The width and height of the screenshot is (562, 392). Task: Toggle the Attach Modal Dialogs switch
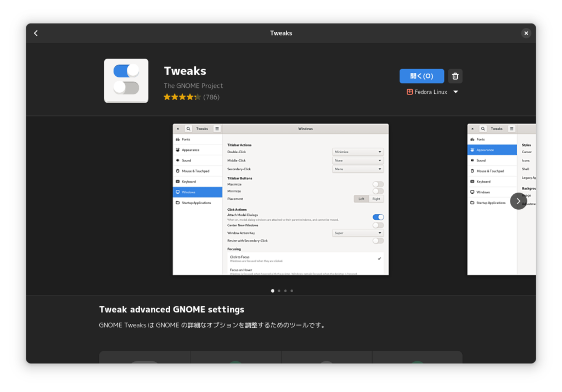tap(378, 217)
